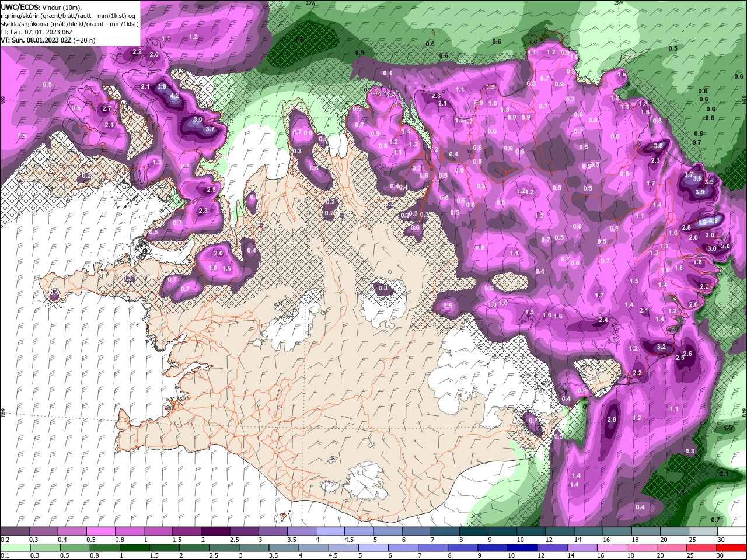Click the UWC/ECDS Vindur (10m) title text
The image size is (747, 560).
[41, 7]
